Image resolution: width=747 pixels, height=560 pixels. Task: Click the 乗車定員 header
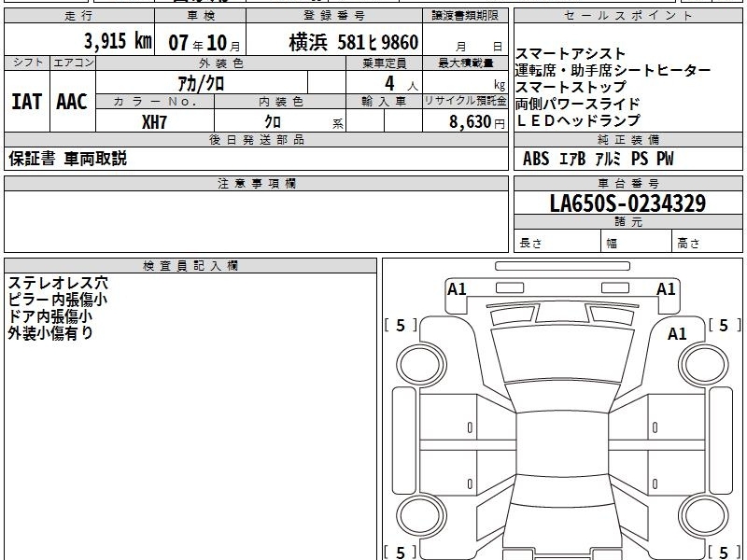(384, 63)
